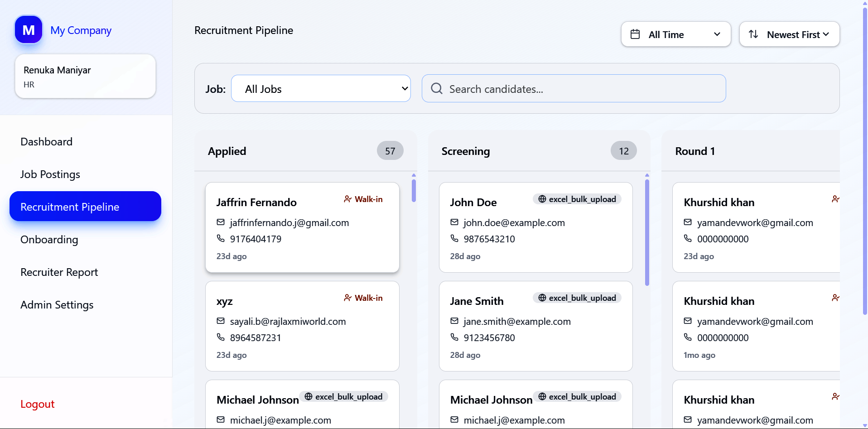Click the page vertical scrollbar
This screenshot has width=868, height=429.
[x=865, y=161]
